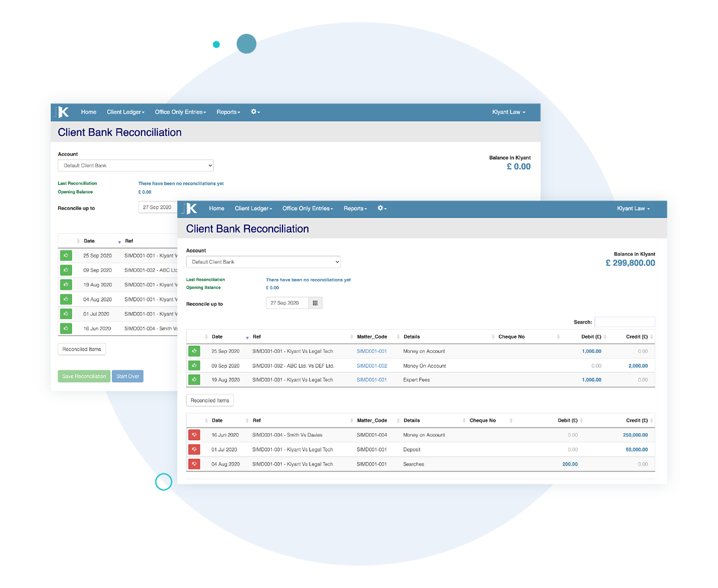Open the Account dropdown in the front window
Image resolution: width=718 pixels, height=588 pixels.
(263, 262)
